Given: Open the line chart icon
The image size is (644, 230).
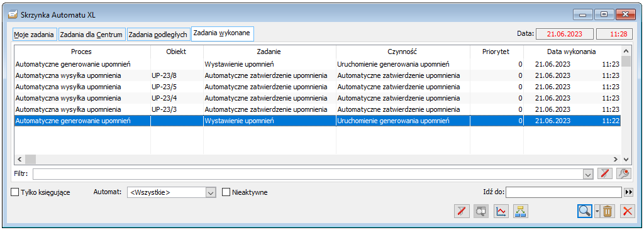Looking at the screenshot, I should (501, 212).
